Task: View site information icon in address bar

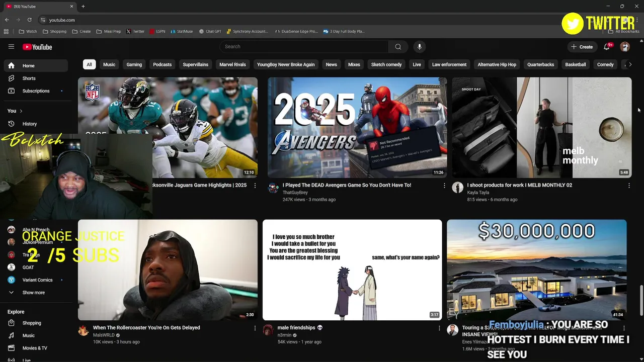Action: [x=43, y=20]
